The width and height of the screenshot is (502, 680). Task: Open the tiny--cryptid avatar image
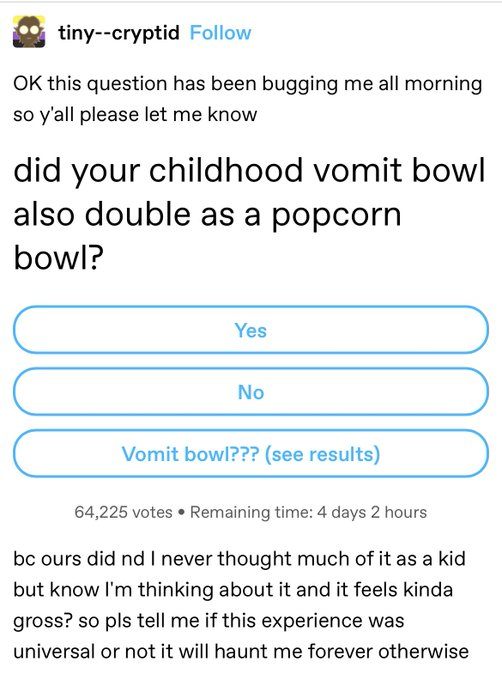tap(29, 32)
